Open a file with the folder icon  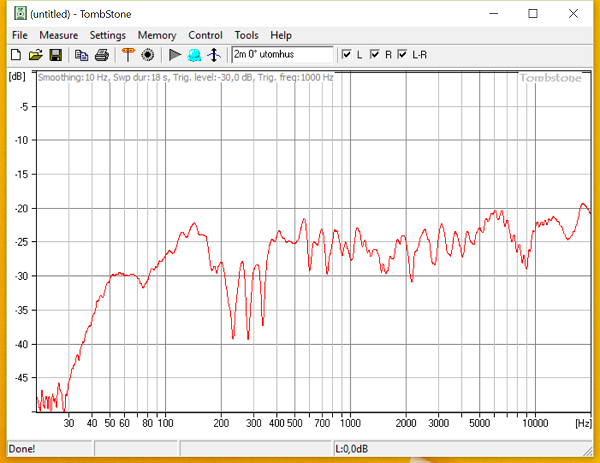click(x=36, y=55)
